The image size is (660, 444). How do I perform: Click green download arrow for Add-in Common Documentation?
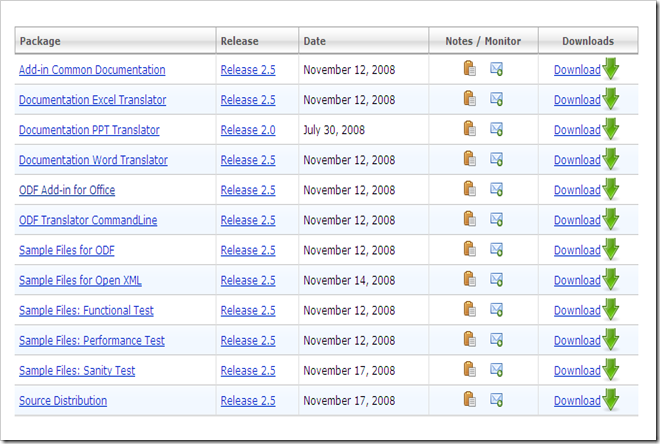pyautogui.click(x=610, y=69)
